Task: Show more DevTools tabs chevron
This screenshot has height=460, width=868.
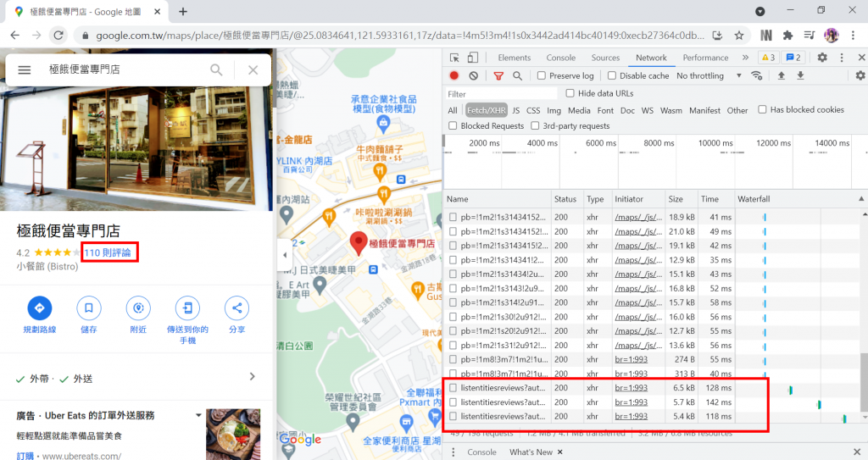Action: (x=745, y=58)
